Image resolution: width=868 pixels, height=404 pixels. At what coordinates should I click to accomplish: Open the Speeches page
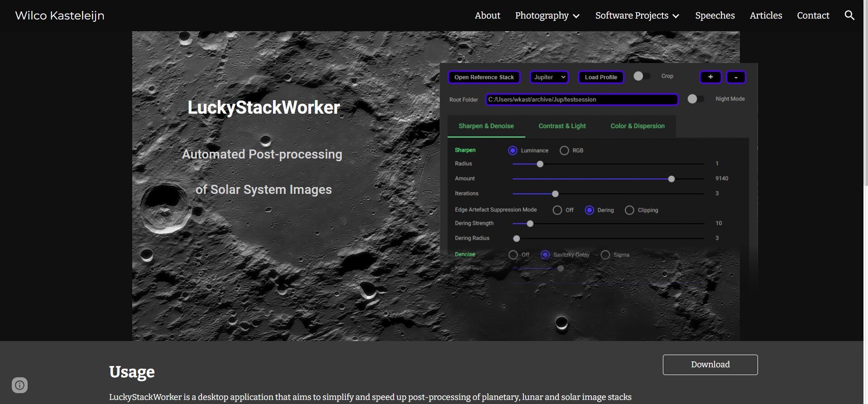715,15
